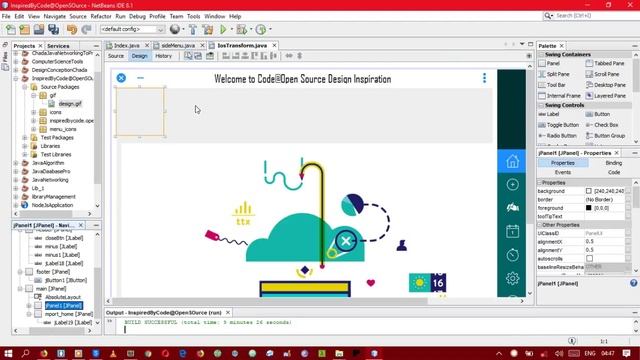Viewport: 640px width, 360px height.
Task: Click the Profile Project toolbar icon
Action: click(261, 29)
